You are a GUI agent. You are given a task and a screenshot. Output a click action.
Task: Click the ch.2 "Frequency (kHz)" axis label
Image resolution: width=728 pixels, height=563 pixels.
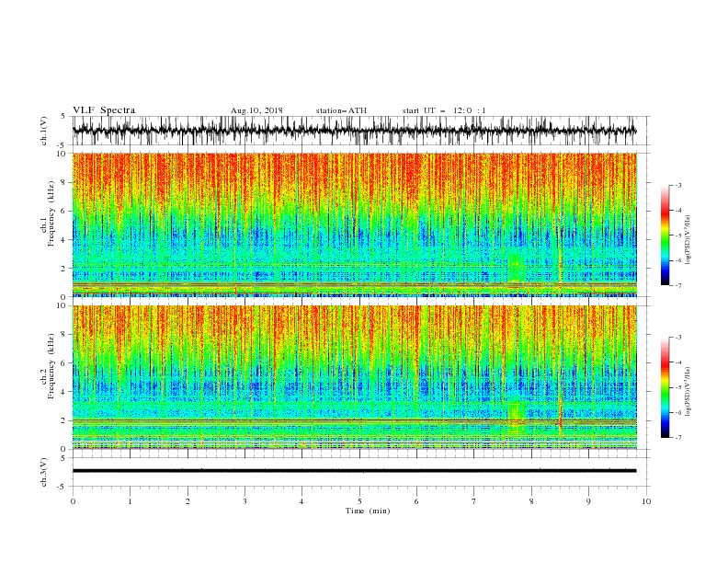pyautogui.click(x=51, y=365)
